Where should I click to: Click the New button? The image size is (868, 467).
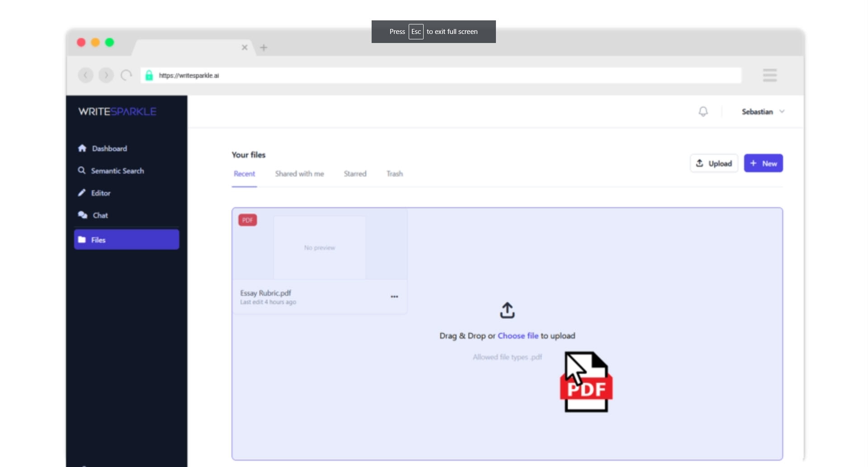pyautogui.click(x=763, y=163)
